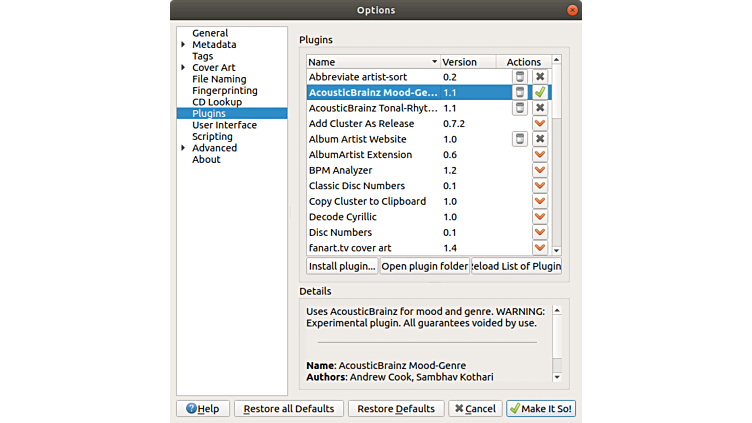Disable the enabled AcousticBrainz Mood-Genre plugin checkmark
The height and width of the screenshot is (423, 752).
coord(540,92)
